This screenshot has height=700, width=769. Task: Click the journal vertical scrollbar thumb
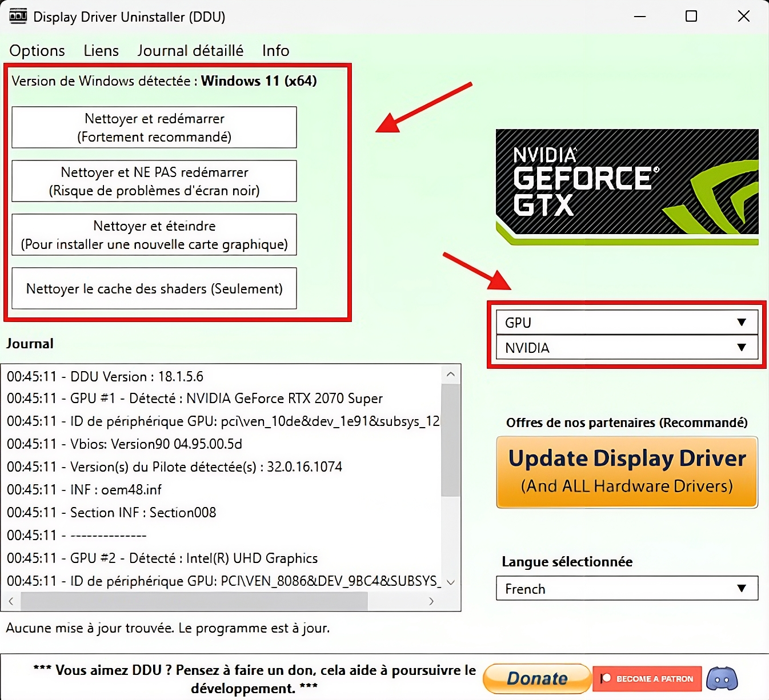(x=451, y=440)
